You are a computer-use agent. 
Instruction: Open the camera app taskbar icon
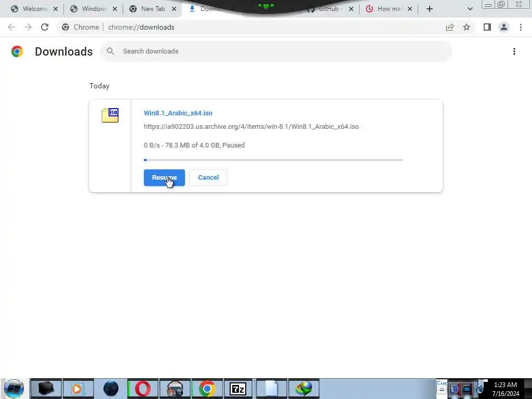tap(175, 389)
